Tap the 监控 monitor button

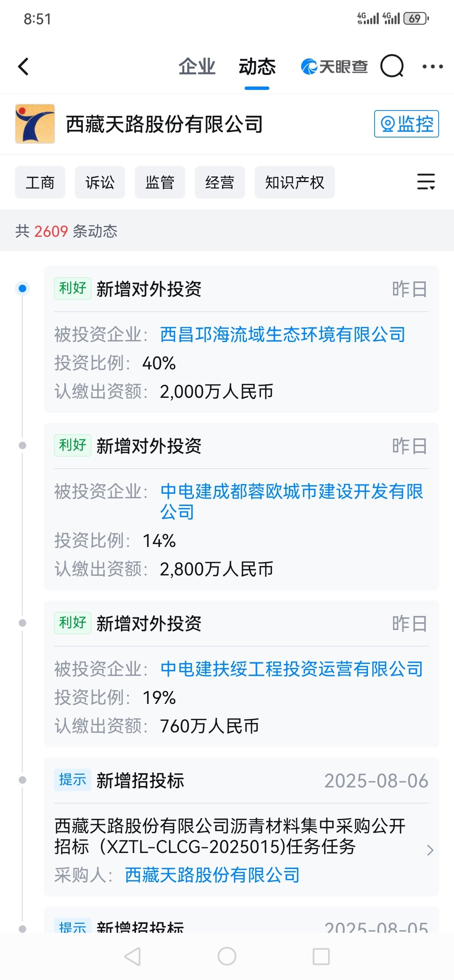[406, 124]
